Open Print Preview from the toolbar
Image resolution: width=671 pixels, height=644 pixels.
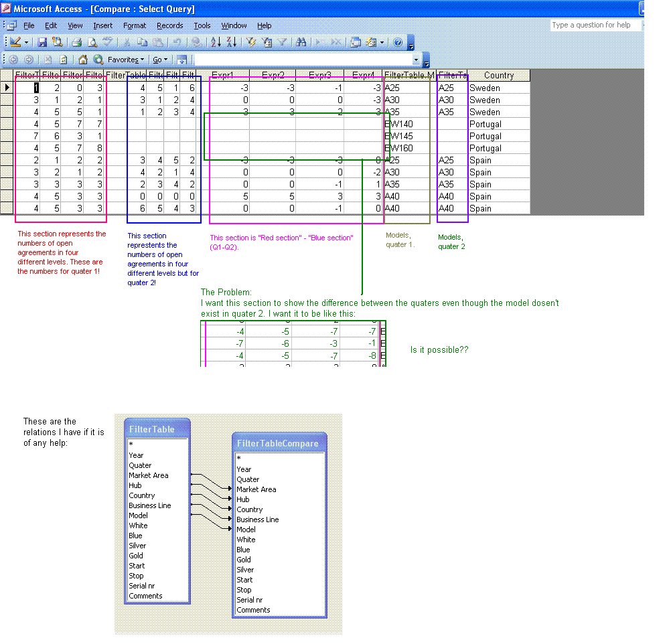92,42
